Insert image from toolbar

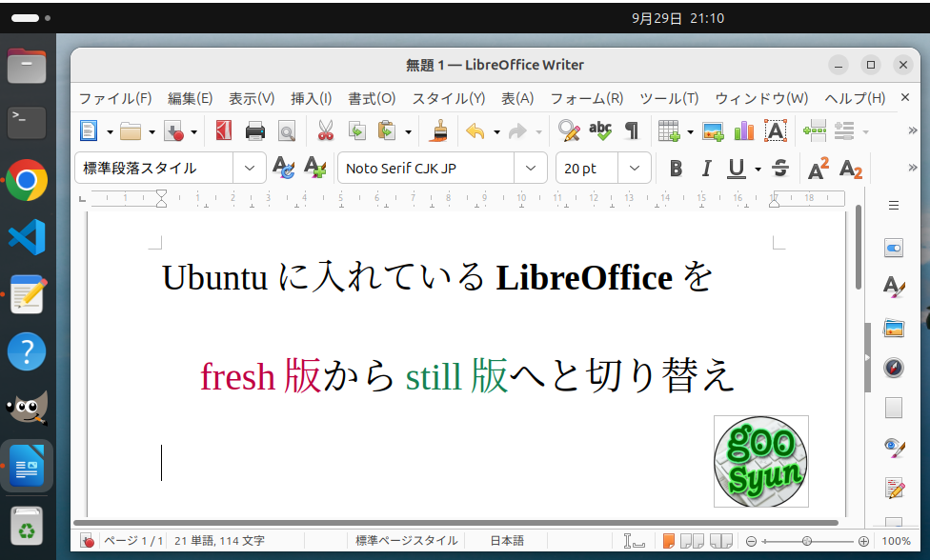713,131
